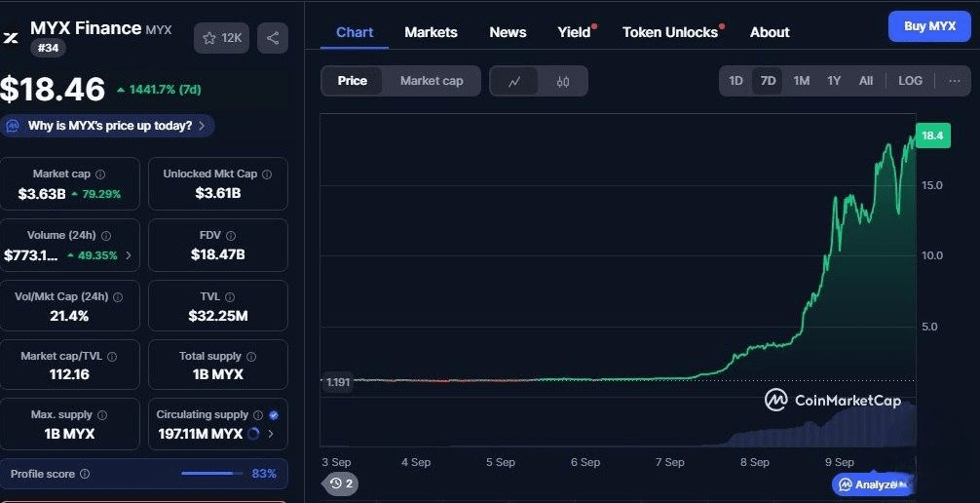Viewport: 980px width, 503px height.
Task: Expand Circulating supply details chevron
Action: tap(271, 434)
